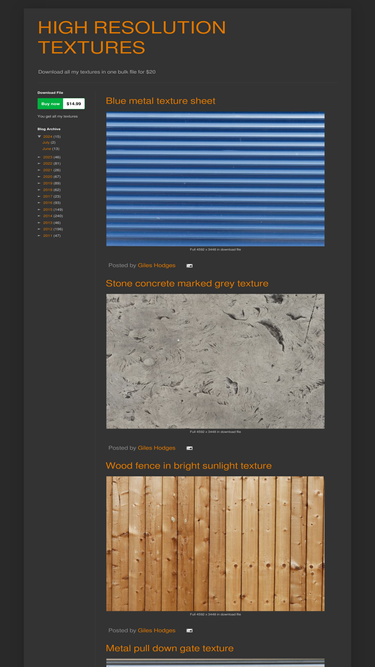Open the Wood fence in bright sunlight title
This screenshot has width=375, height=667.
pyautogui.click(x=188, y=466)
